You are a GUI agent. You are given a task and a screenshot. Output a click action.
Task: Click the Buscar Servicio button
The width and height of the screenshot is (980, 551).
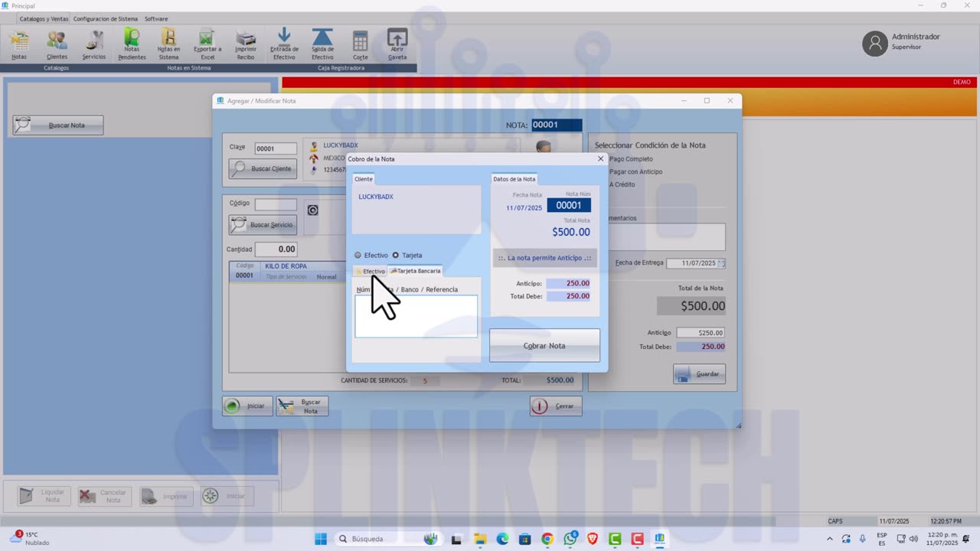[x=263, y=225]
